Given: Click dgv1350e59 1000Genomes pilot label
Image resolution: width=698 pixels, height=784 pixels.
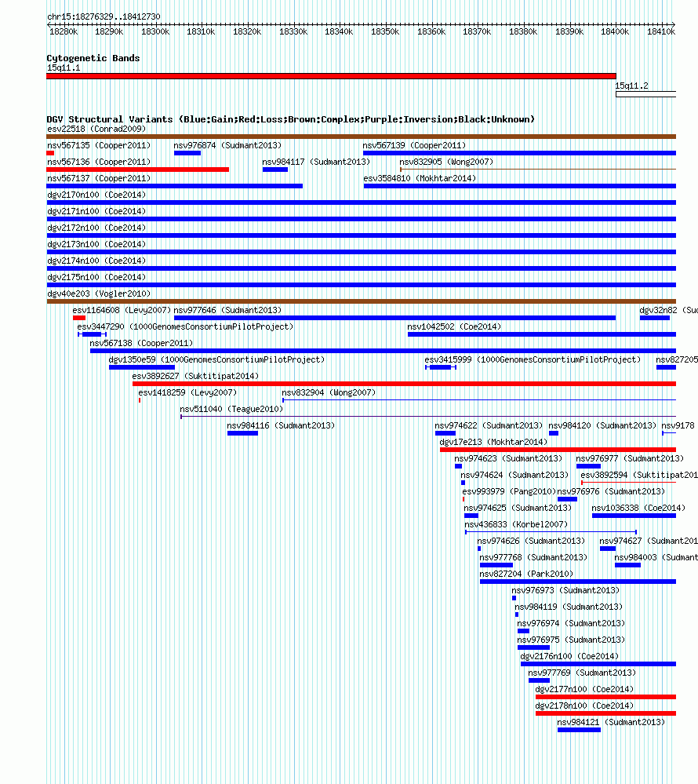Looking at the screenshot, I should tap(216, 360).
